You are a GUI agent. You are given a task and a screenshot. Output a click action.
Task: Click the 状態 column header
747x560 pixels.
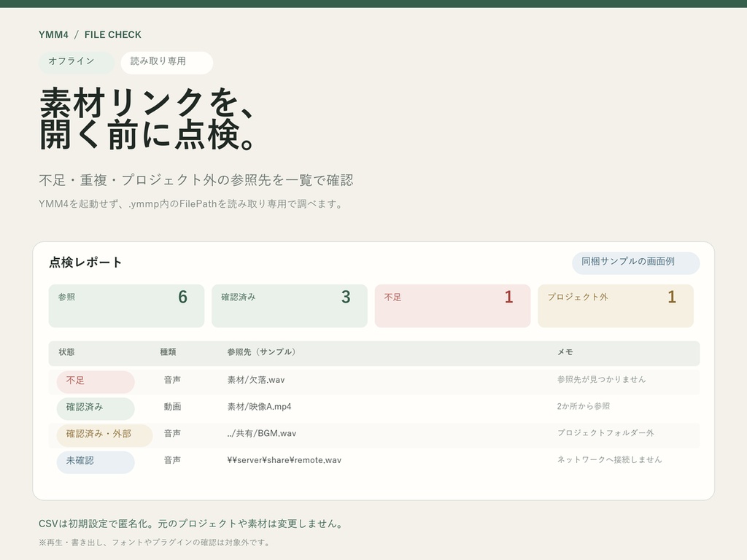[x=66, y=352]
